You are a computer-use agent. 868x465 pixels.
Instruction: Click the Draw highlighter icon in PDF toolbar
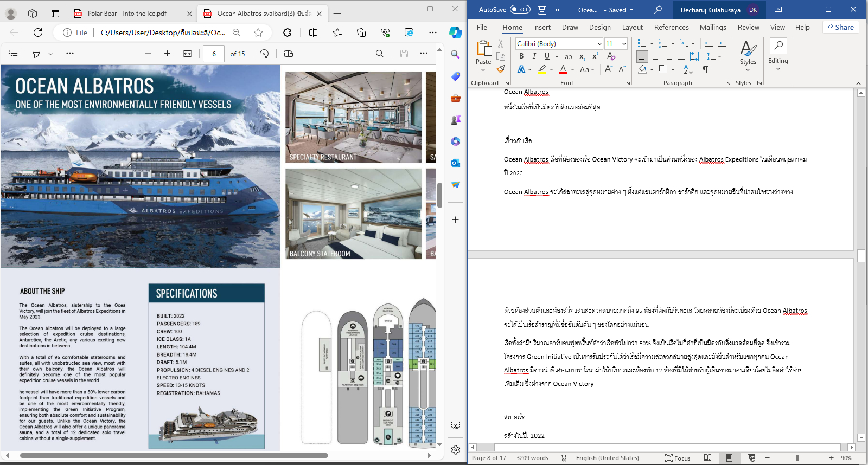tap(36, 54)
